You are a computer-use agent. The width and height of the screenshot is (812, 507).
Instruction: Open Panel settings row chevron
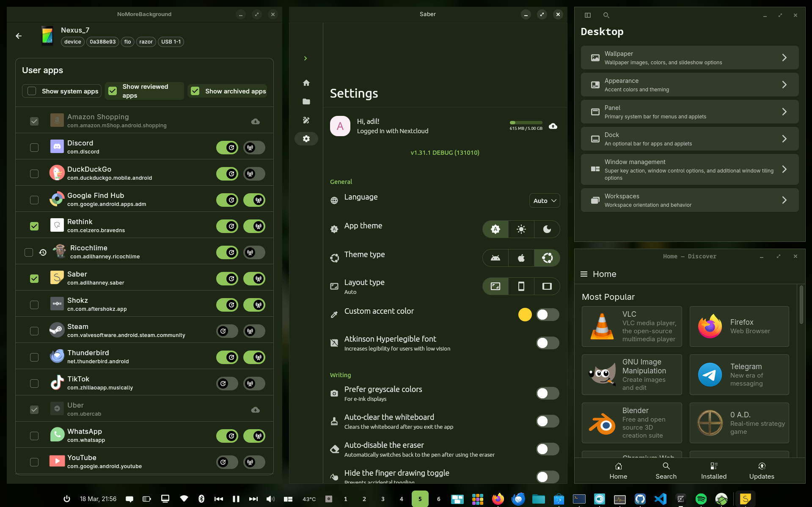point(784,112)
